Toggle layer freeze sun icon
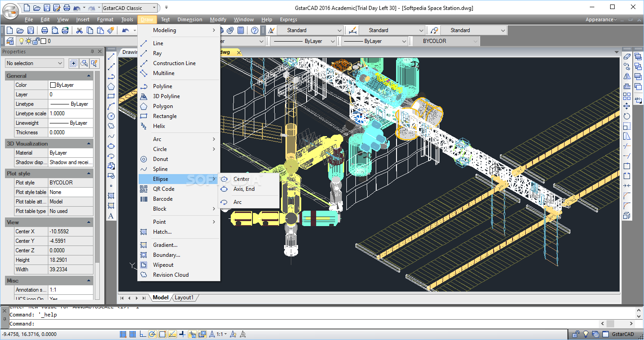This screenshot has height=340, width=644. (28, 41)
